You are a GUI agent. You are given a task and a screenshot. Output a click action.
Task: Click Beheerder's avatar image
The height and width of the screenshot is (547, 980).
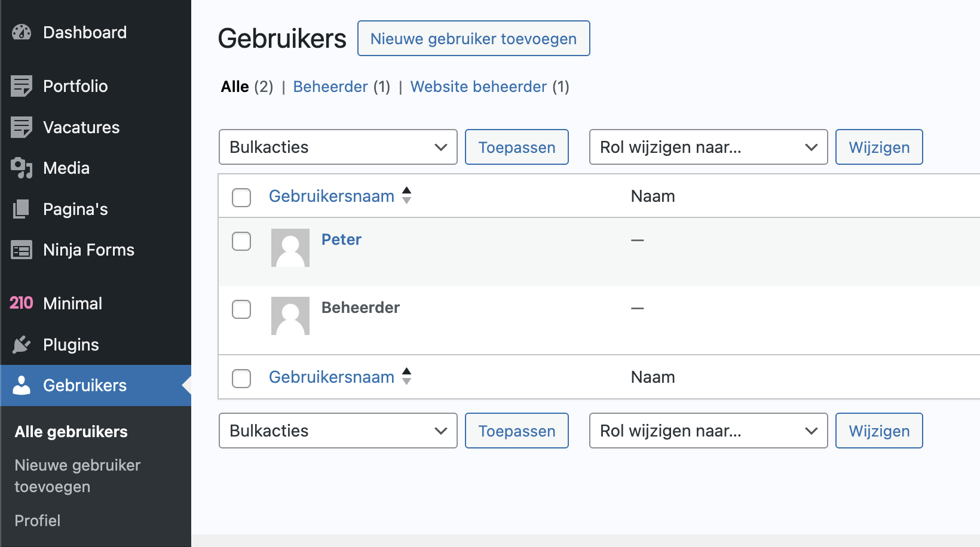[290, 316]
